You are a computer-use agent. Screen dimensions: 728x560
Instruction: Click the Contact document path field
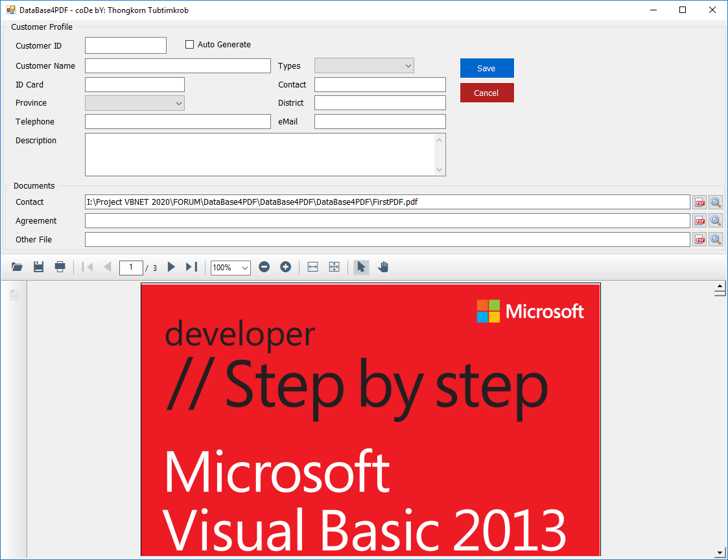point(388,202)
